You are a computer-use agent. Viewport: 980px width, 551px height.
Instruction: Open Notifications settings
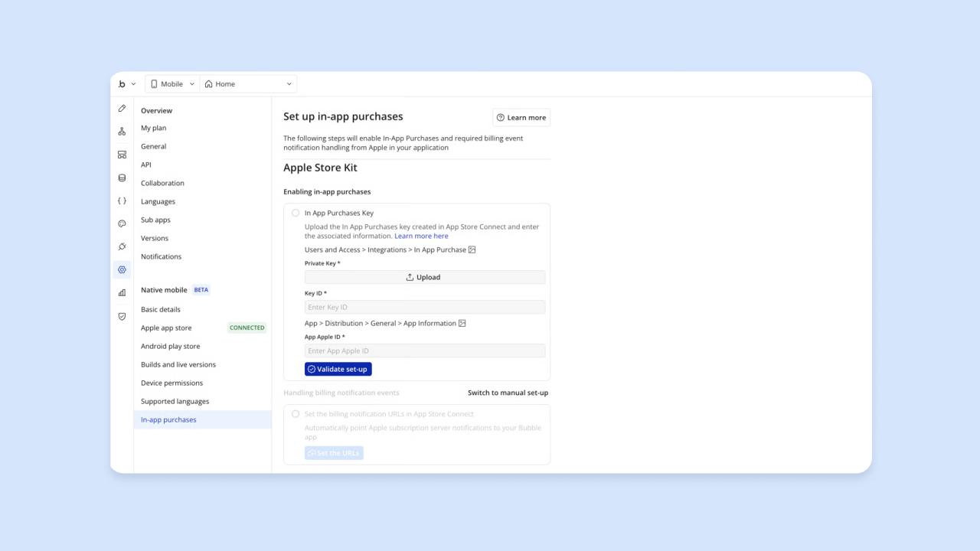[x=161, y=256]
